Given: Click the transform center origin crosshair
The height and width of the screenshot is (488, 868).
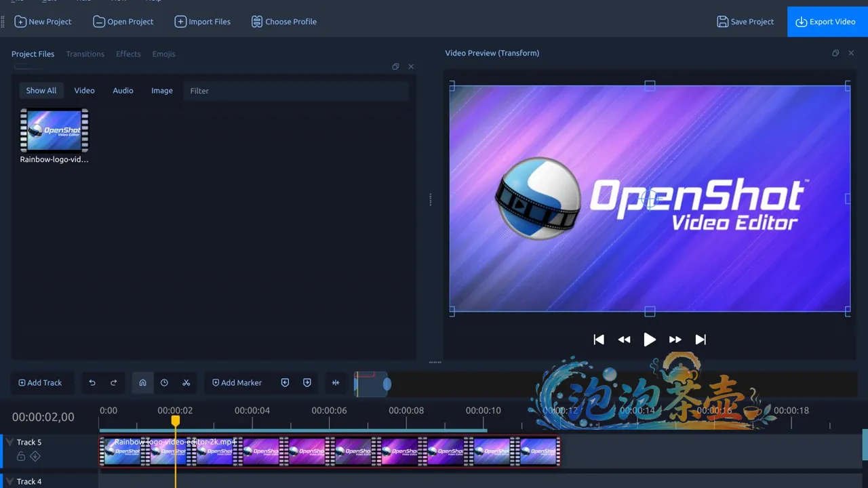Looking at the screenshot, I should click(650, 199).
